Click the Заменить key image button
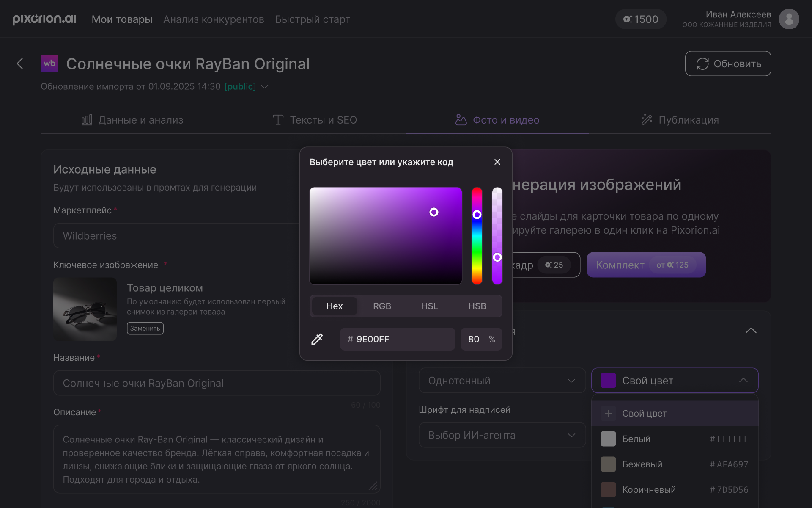 tap(145, 329)
